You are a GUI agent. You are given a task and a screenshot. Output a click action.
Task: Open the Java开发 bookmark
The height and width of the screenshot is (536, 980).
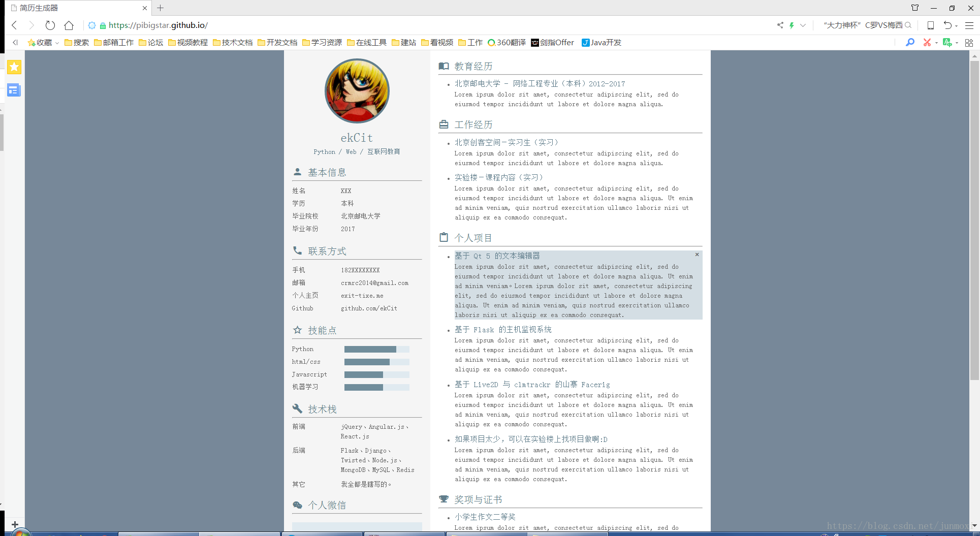point(602,43)
